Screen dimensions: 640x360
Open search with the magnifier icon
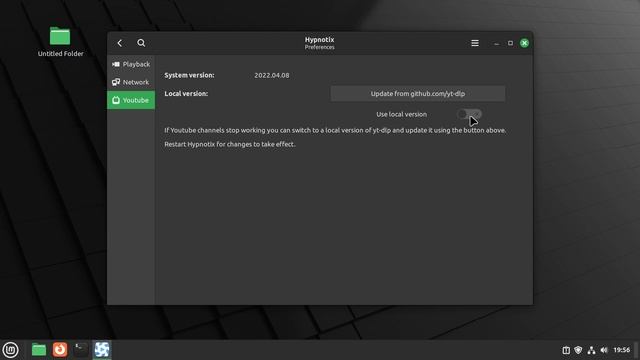pyautogui.click(x=141, y=43)
